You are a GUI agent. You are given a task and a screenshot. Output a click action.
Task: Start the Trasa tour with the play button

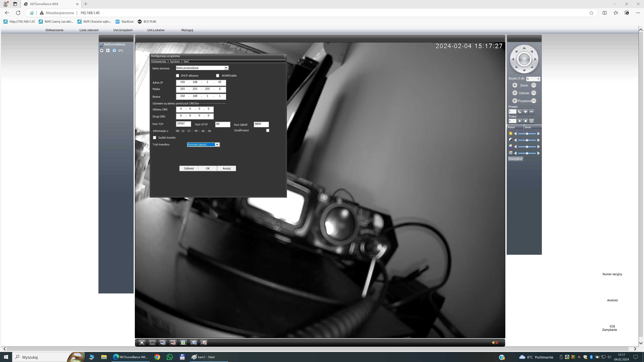tap(520, 121)
